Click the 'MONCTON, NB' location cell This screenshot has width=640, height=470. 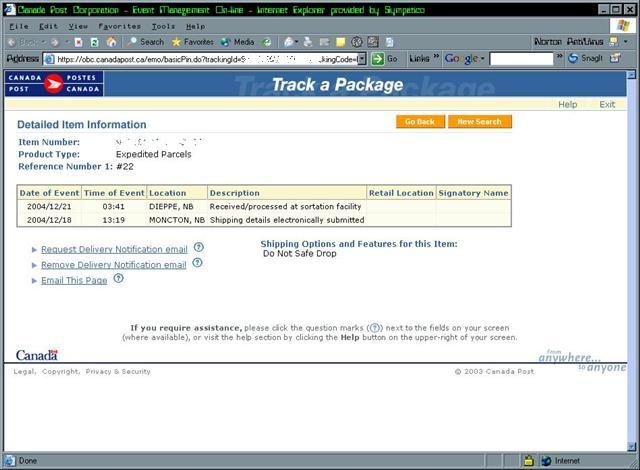click(x=177, y=220)
